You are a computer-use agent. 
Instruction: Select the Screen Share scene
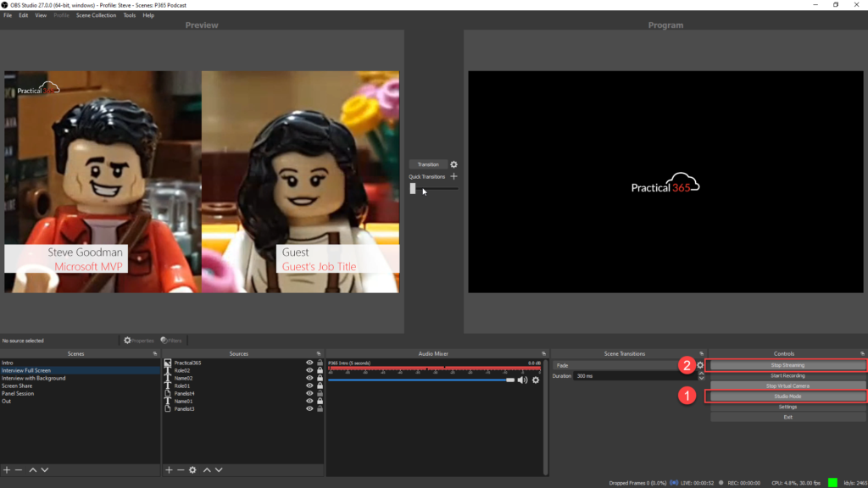pos(80,385)
